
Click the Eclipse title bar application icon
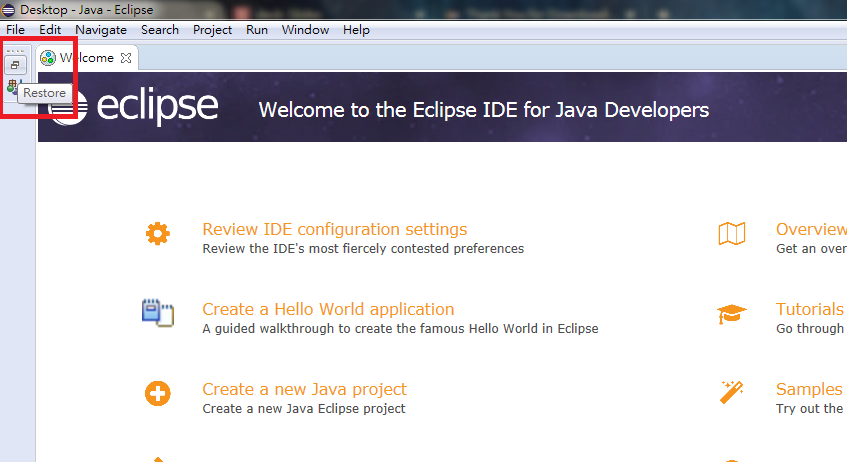point(8,10)
